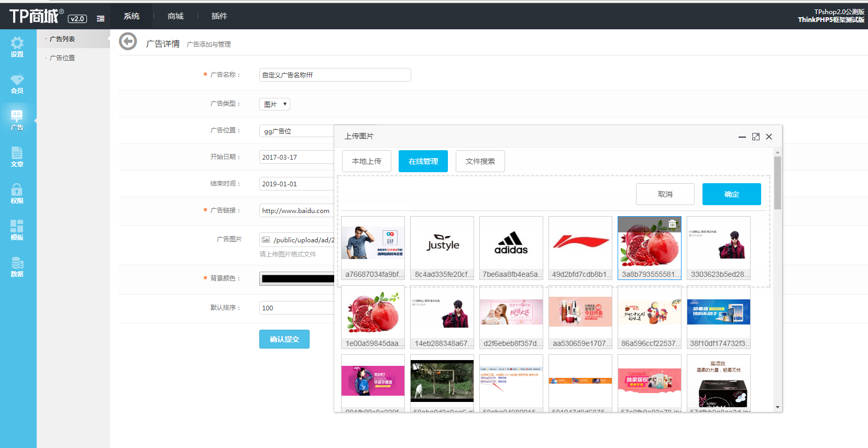Screen dimensions: 868x448
Task: Submit form with 确认提交 button
Action: [x=284, y=339]
